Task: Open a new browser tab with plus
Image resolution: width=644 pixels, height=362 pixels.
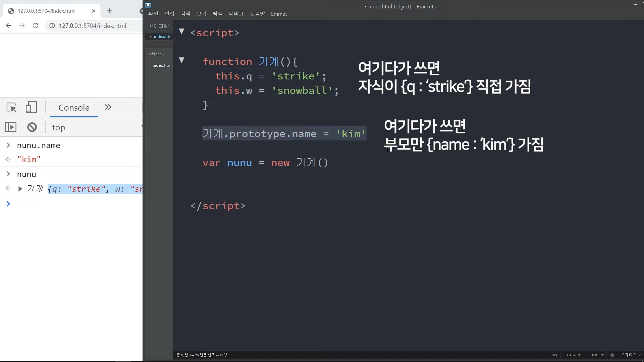Action: point(109,11)
